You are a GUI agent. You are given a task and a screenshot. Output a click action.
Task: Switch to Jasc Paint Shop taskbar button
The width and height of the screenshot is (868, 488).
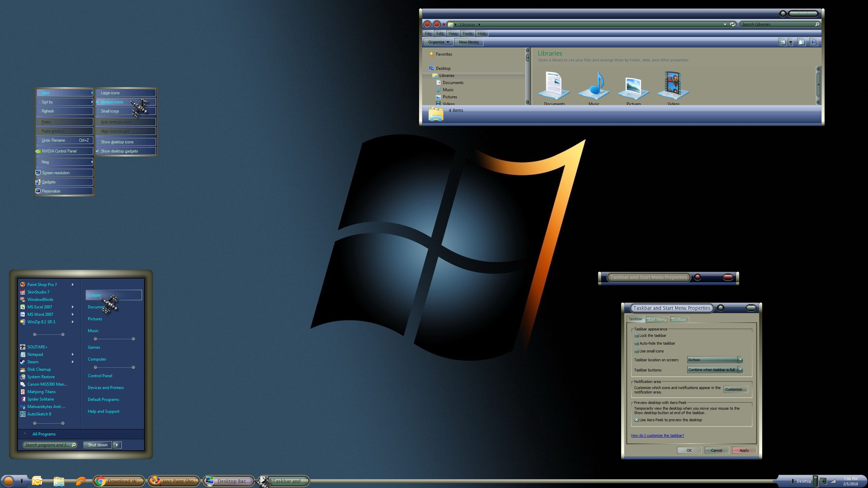tap(174, 481)
